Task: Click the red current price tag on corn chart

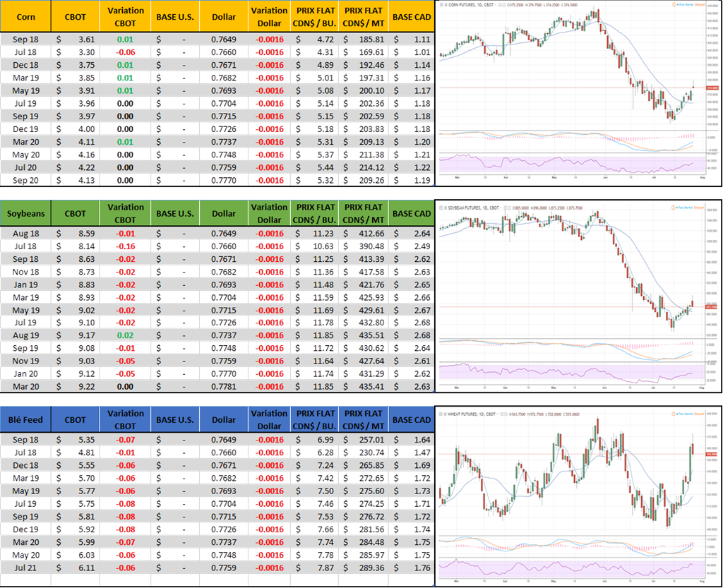Action: tap(712, 88)
